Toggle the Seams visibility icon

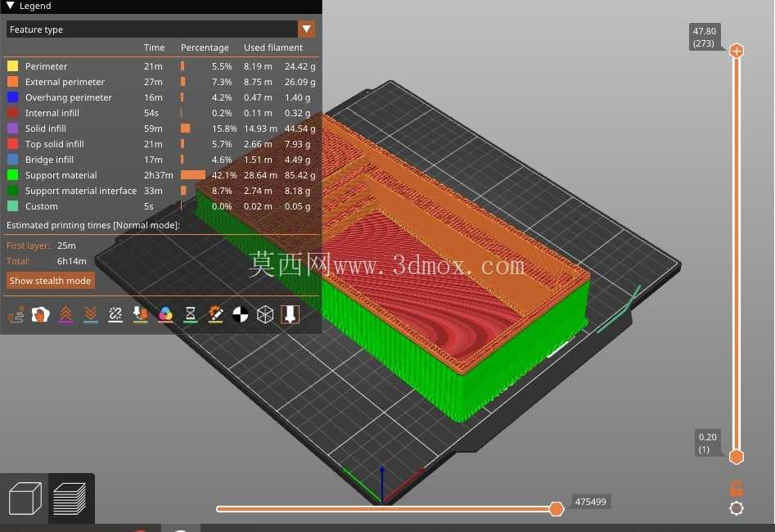(115, 314)
